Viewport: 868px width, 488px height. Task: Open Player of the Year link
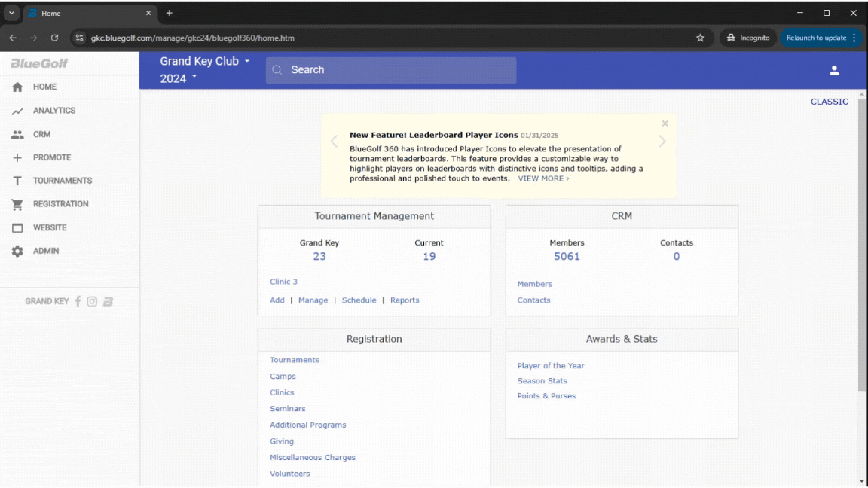pos(551,366)
